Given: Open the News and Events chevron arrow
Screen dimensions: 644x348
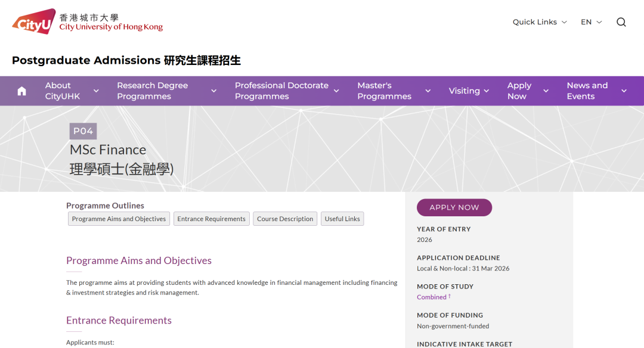Looking at the screenshot, I should tap(624, 91).
